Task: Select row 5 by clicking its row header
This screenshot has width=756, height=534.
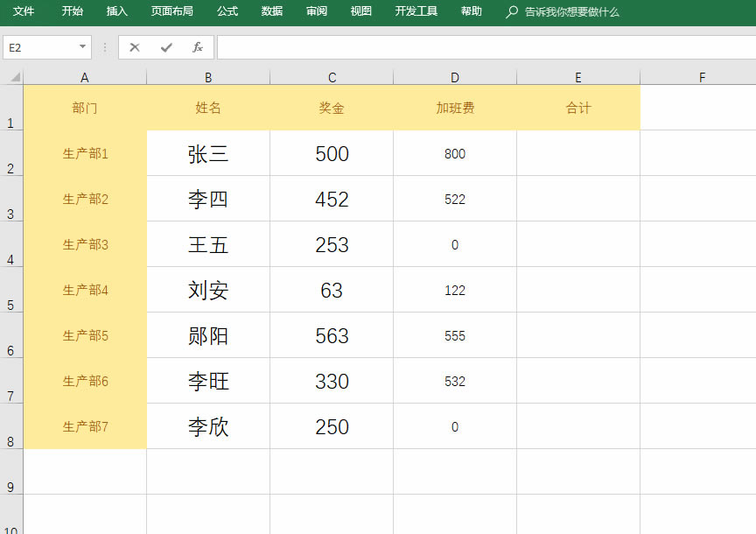Action: (12, 290)
